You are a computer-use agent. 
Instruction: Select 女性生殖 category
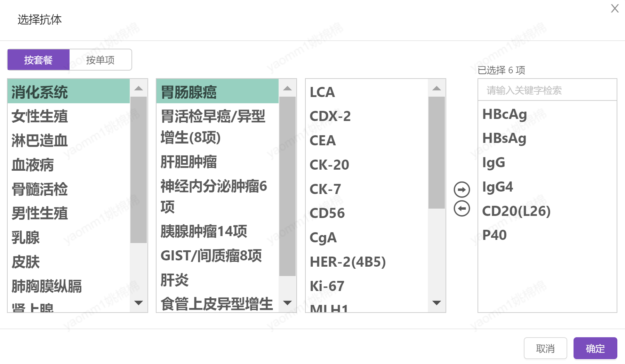point(40,116)
